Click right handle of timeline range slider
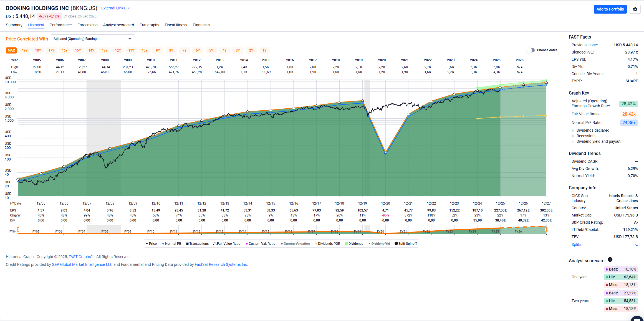 (546, 230)
